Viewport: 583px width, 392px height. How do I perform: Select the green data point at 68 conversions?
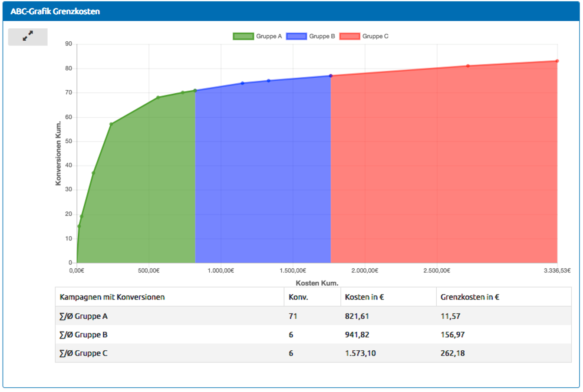158,98
